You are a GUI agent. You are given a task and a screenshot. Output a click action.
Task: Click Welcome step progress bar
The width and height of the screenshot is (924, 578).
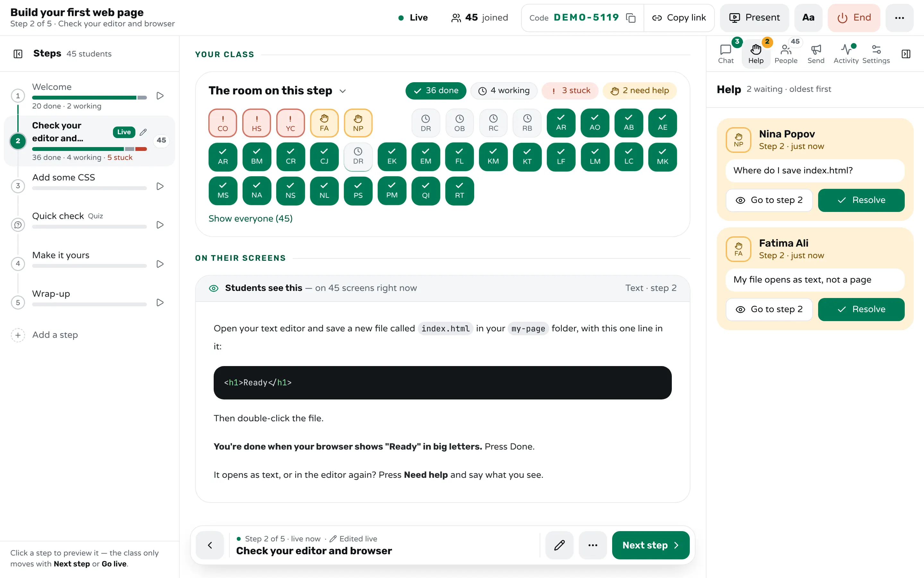pyautogui.click(x=89, y=98)
